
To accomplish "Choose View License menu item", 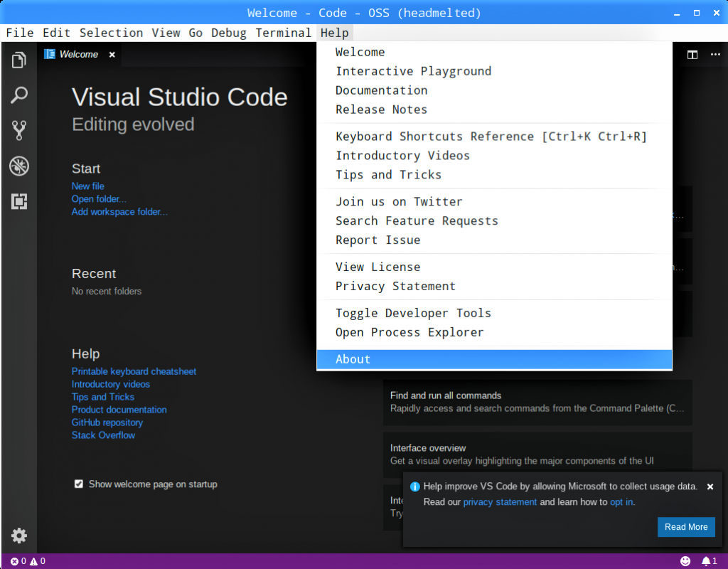I will click(494, 267).
